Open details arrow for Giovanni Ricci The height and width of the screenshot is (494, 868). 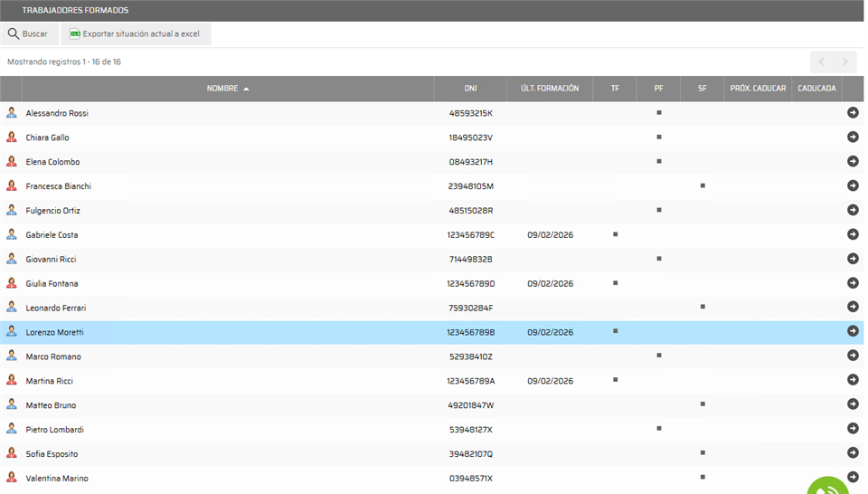(x=853, y=259)
